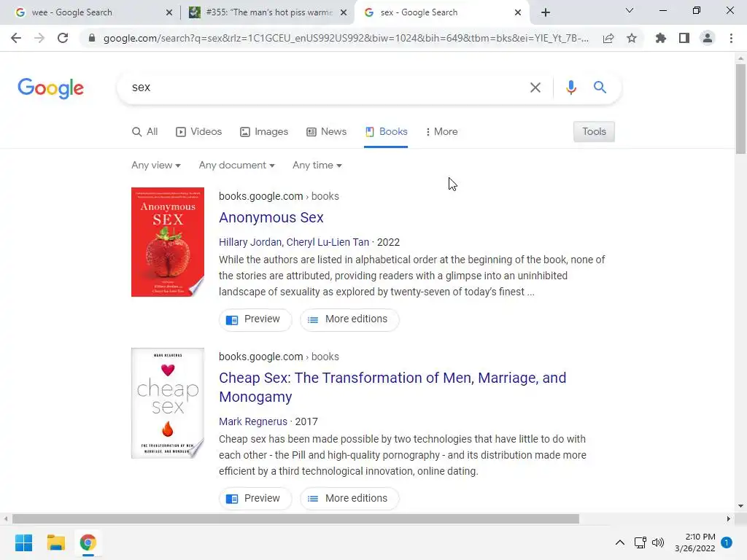Open the Extensions puzzle icon
This screenshot has height=560, width=747.
(x=660, y=38)
